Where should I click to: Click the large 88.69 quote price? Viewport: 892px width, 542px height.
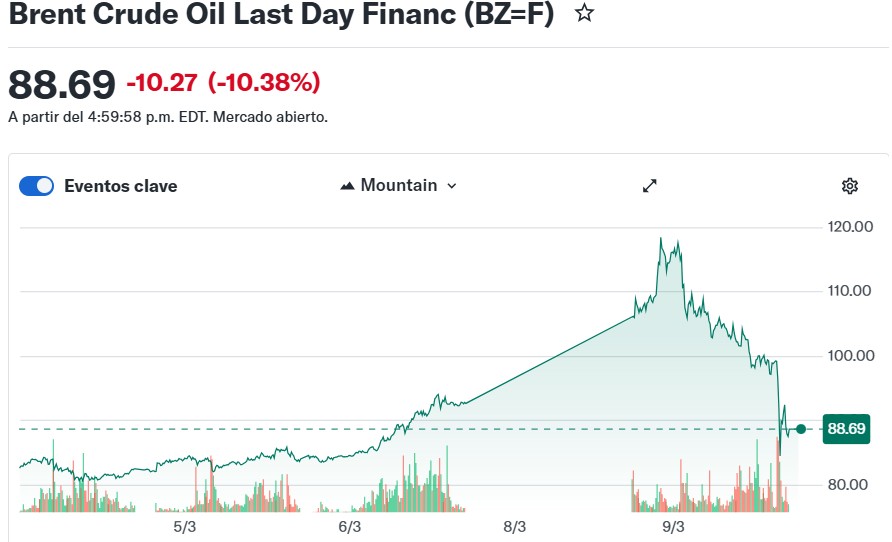[x=62, y=84]
